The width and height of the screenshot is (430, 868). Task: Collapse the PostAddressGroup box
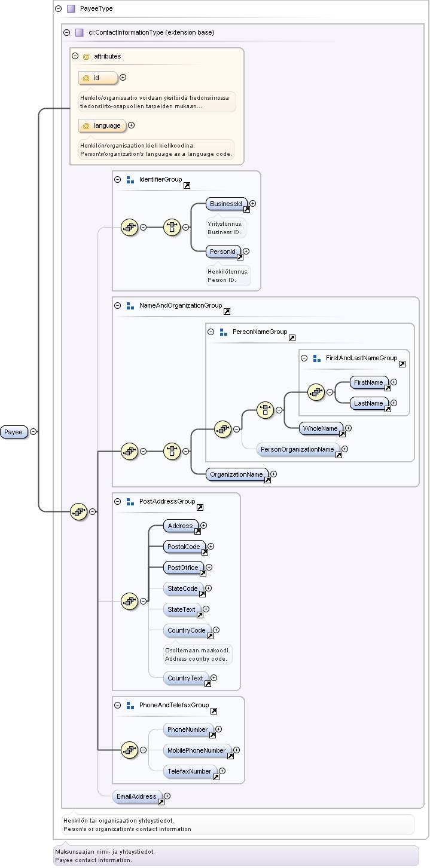tap(118, 501)
